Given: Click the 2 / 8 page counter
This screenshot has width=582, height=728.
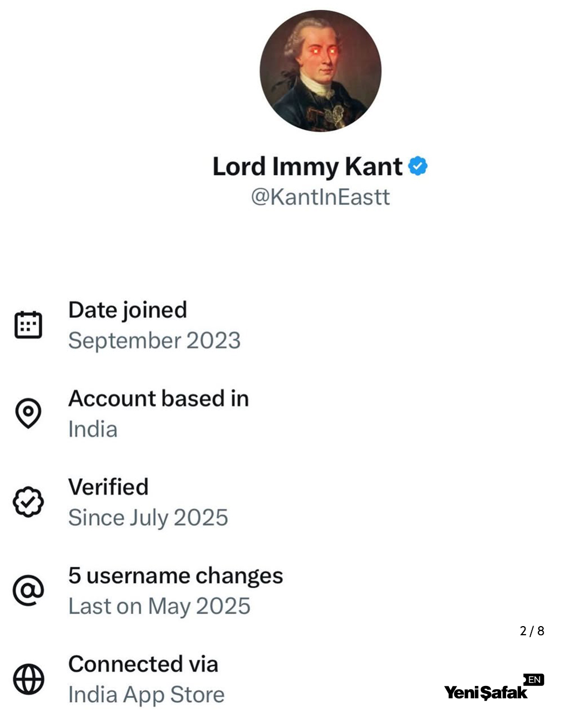Looking at the screenshot, I should [532, 631].
